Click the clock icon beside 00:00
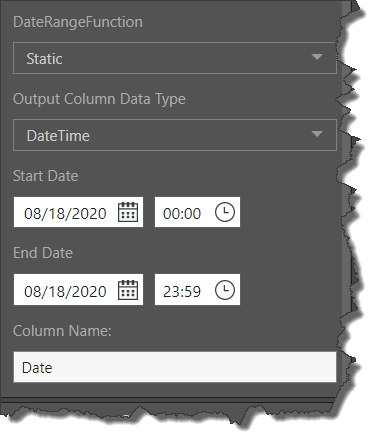This screenshot has height=445, width=381. (225, 212)
